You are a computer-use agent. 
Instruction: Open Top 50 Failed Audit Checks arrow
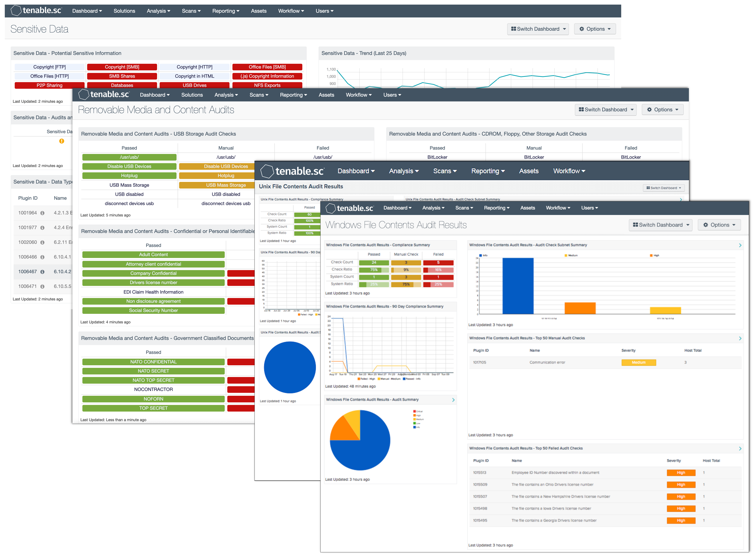[740, 449]
